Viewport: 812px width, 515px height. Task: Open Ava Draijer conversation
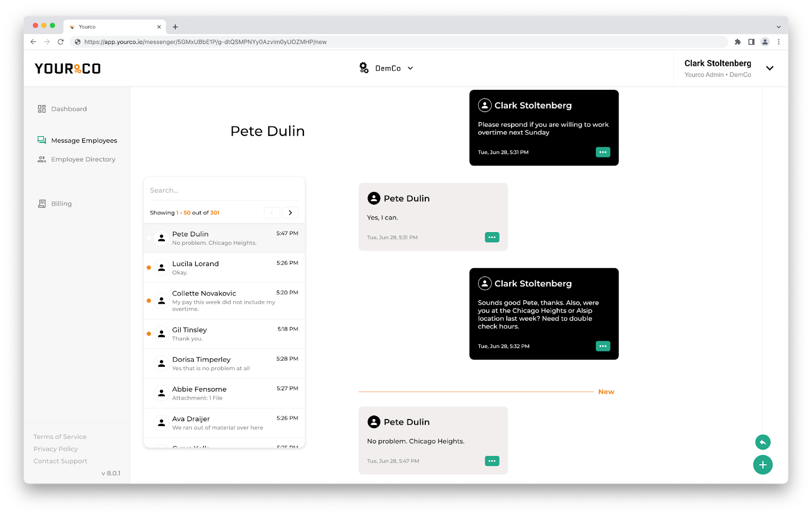224,423
